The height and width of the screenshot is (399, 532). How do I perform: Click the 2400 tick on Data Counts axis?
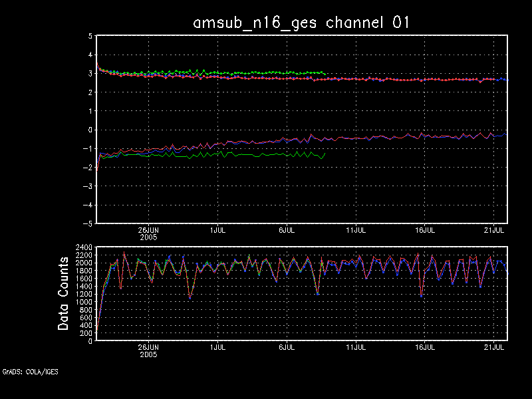[84, 247]
